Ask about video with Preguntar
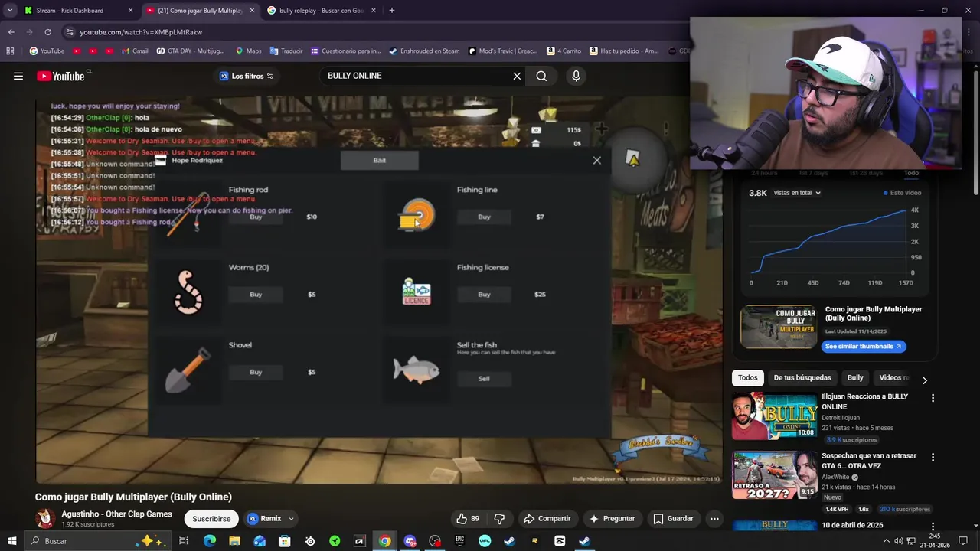This screenshot has height=551, width=980. tap(611, 519)
